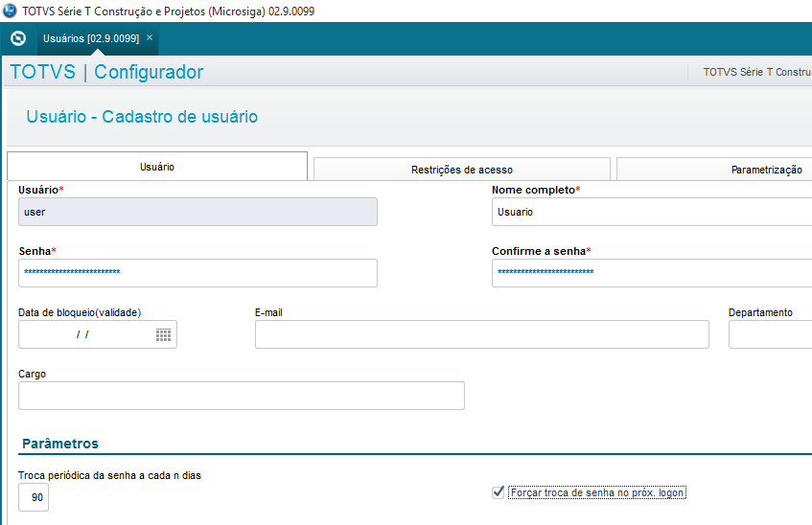This screenshot has width=812, height=525.
Task: Switch to the Usuário tab
Action: 157,167
